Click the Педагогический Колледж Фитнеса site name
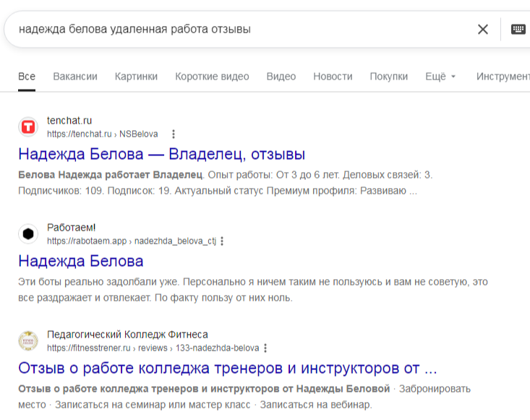Screen dimensions: 530x420 coord(127,335)
